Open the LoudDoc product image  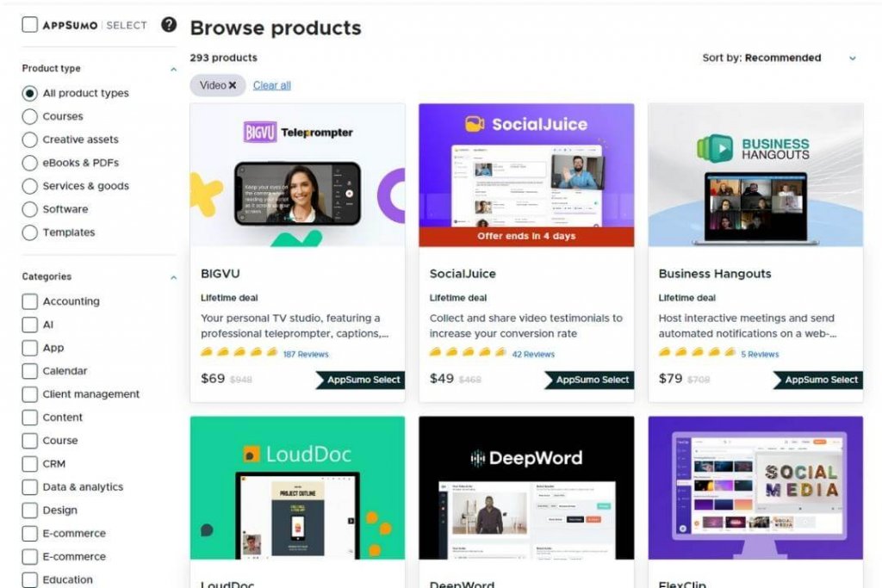[x=297, y=488]
